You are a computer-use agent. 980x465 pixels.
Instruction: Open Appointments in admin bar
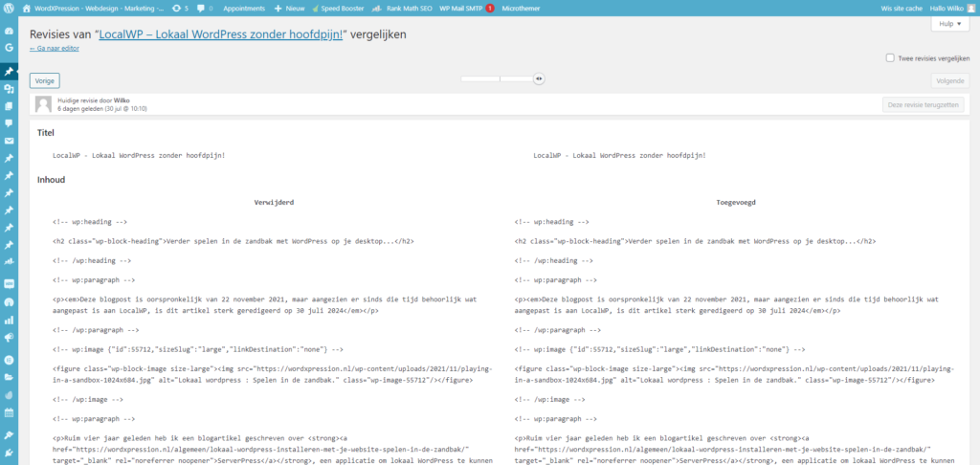[243, 9]
